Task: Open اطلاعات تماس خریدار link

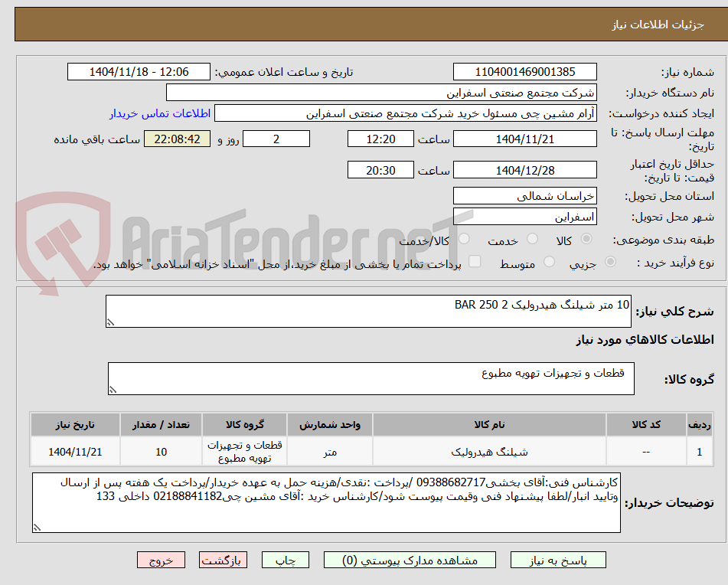Action: point(160,114)
